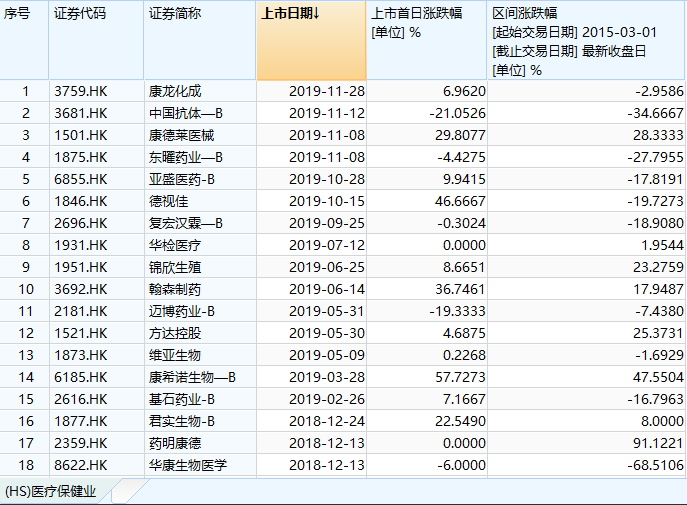Click interval change value -34.6667
The height and width of the screenshot is (505, 687).
click(x=655, y=113)
